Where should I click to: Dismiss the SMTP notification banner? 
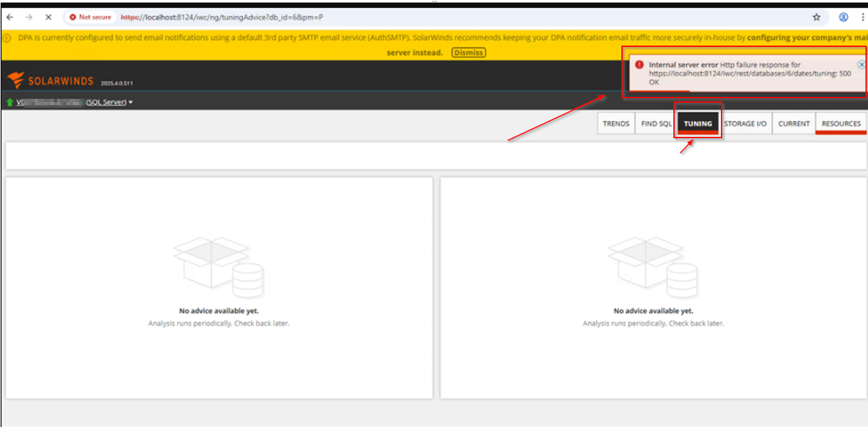tap(468, 53)
